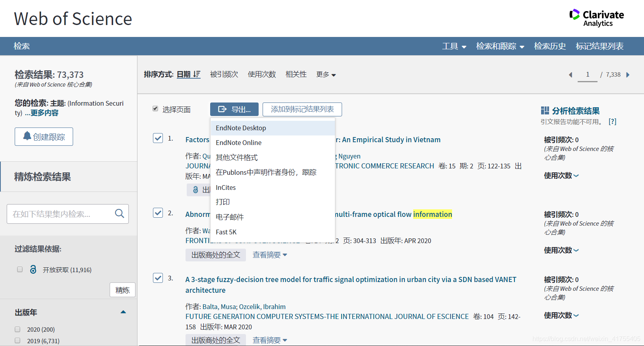Expand 使用次数 for result 2

[x=561, y=250]
